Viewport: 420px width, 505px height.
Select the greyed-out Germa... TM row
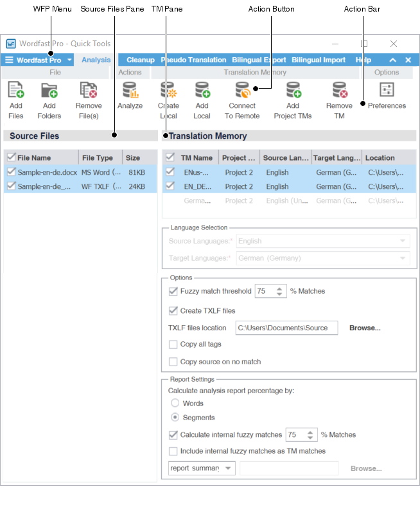[x=289, y=200]
